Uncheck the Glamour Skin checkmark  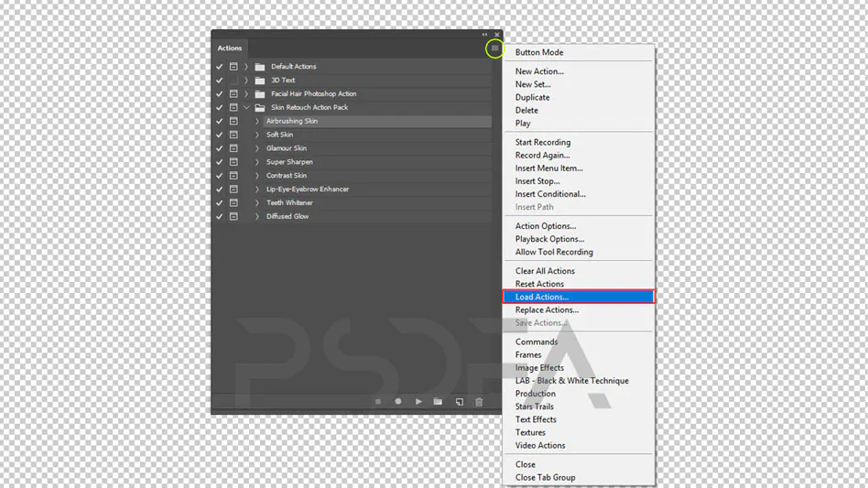(x=219, y=148)
